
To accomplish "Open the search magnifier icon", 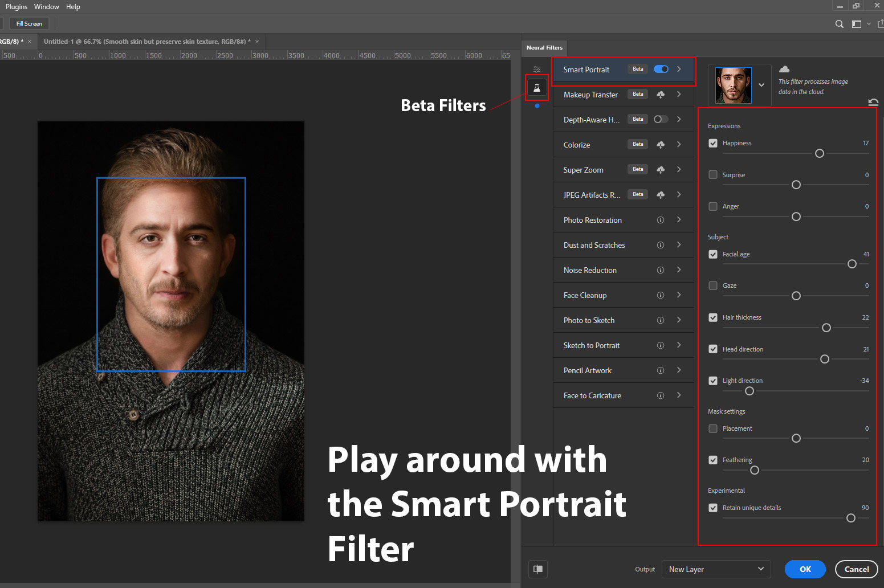I will coord(839,24).
